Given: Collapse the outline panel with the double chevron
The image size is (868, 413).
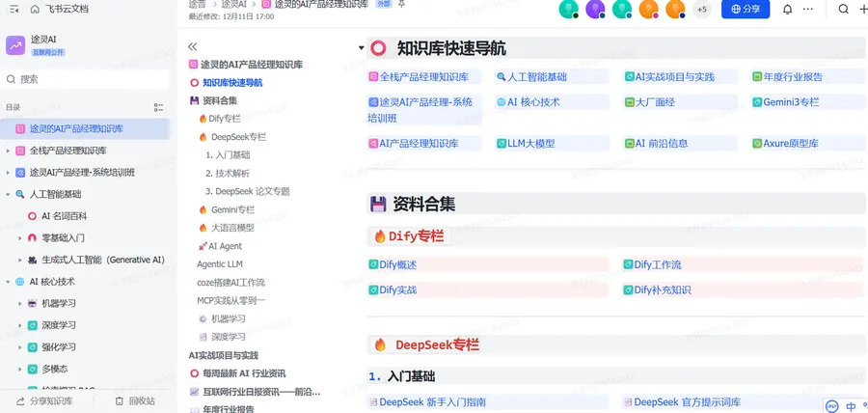Looking at the screenshot, I should pyautogui.click(x=193, y=46).
